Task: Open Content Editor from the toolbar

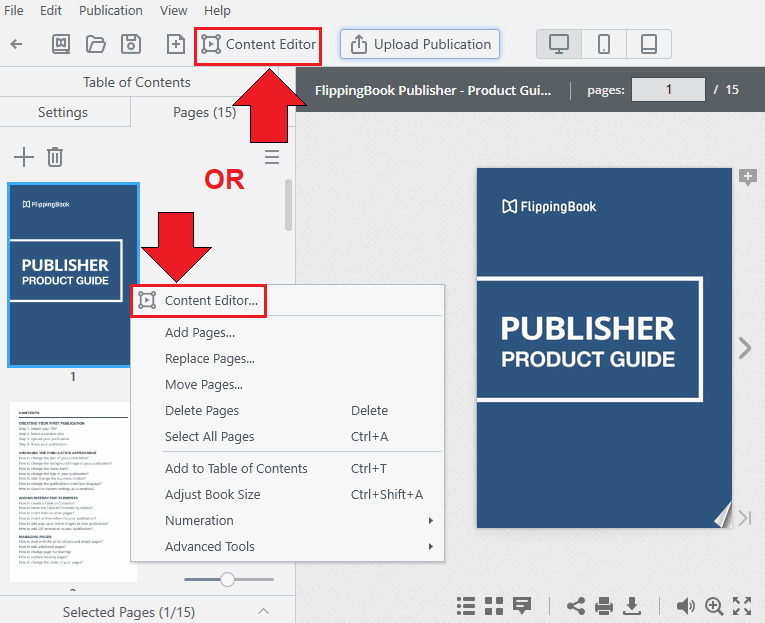Action: 258,44
